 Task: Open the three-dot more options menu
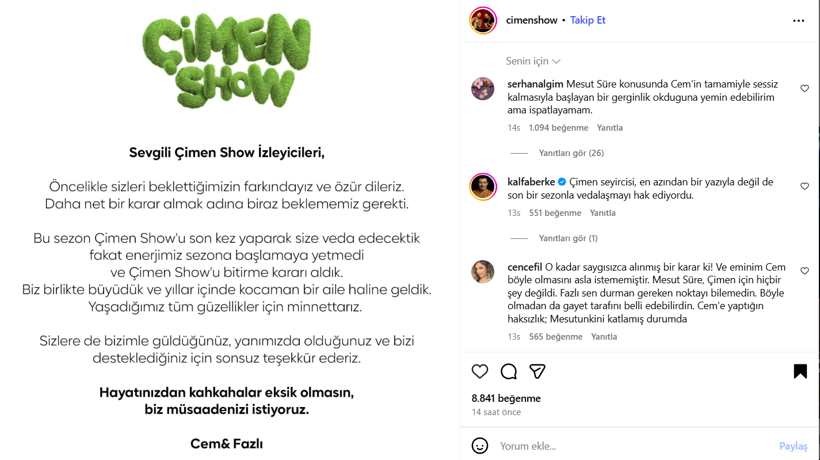click(799, 21)
